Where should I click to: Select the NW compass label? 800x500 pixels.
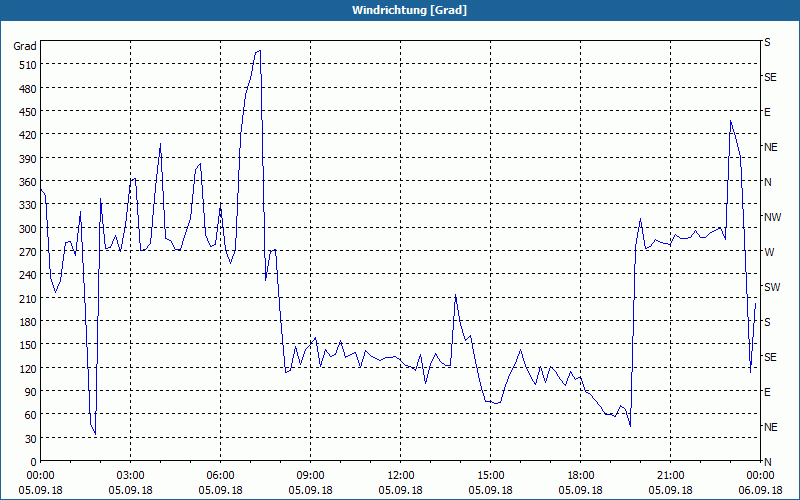point(772,217)
